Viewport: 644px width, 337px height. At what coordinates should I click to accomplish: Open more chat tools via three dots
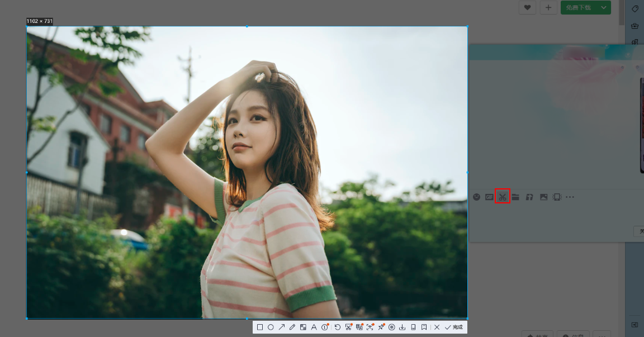point(570,197)
